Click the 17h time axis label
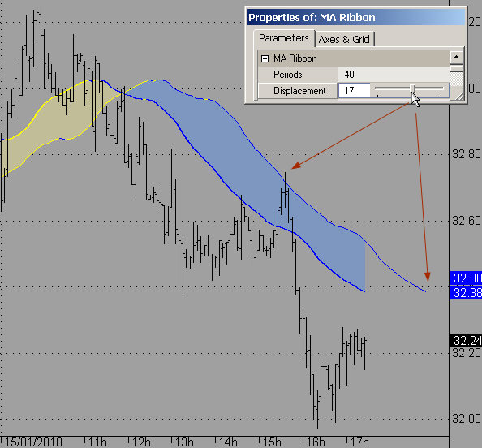 pyautogui.click(x=359, y=442)
